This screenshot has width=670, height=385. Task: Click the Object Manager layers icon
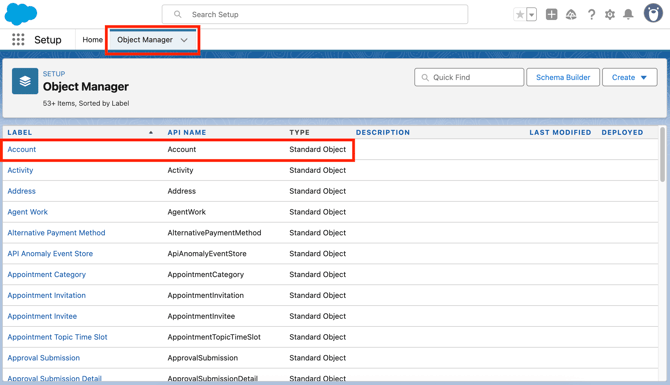pos(25,81)
